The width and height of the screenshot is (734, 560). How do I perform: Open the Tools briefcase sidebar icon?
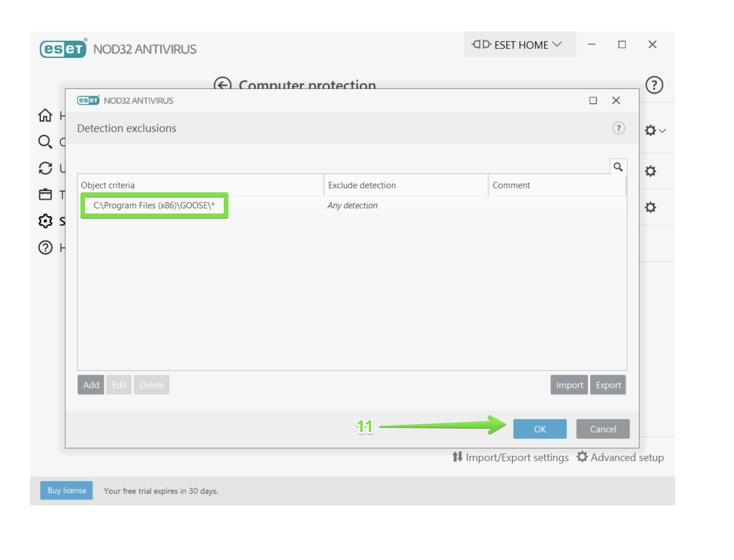click(45, 194)
